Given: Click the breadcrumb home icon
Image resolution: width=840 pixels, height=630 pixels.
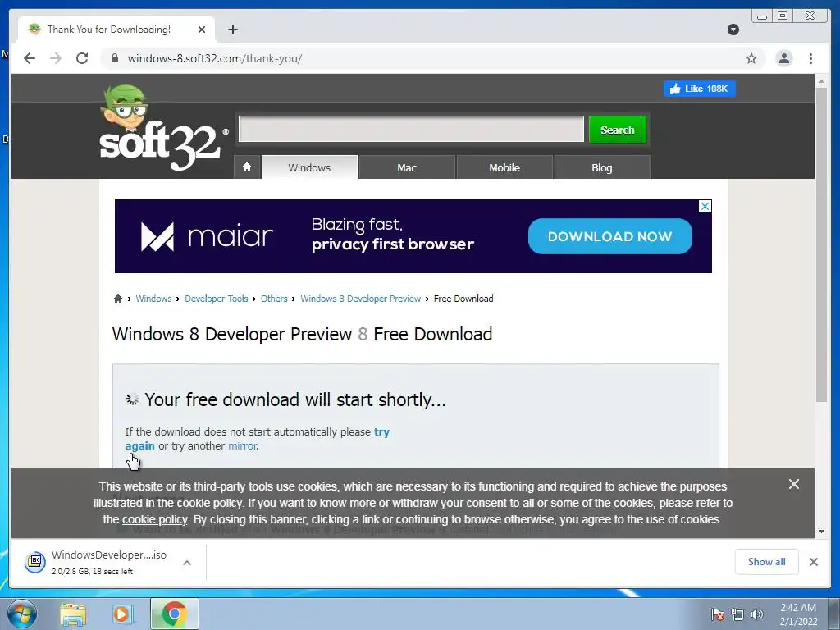Looking at the screenshot, I should pos(118,299).
